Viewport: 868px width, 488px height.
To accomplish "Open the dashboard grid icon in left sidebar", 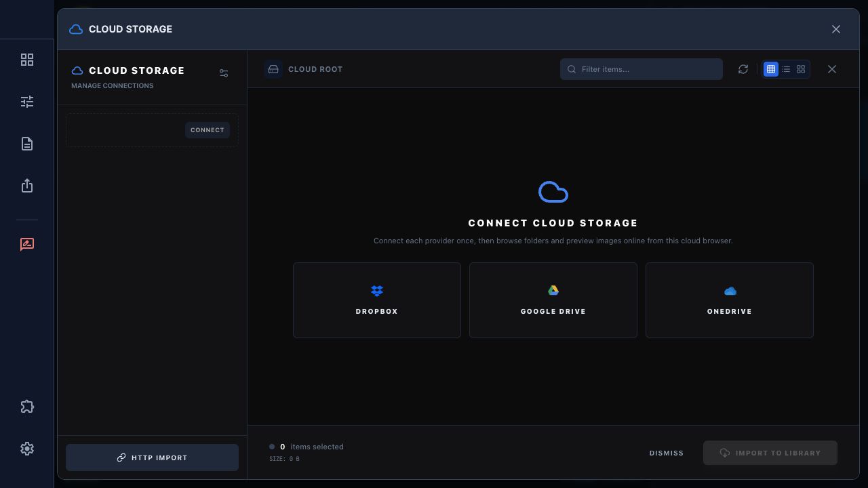I will [x=27, y=60].
